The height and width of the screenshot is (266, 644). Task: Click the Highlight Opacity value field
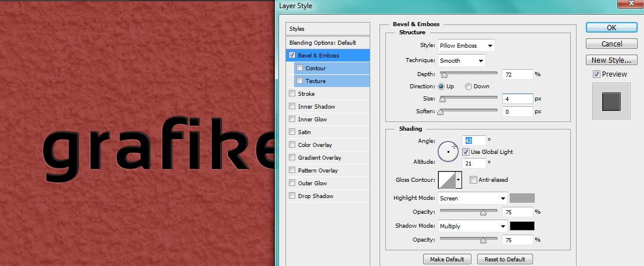[517, 212]
